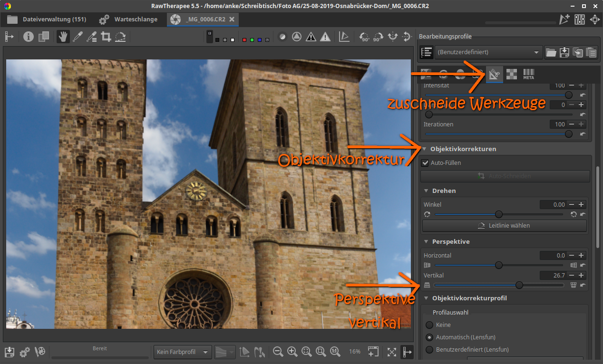Show image info overlay icon
603x364 pixels.
[x=29, y=37]
